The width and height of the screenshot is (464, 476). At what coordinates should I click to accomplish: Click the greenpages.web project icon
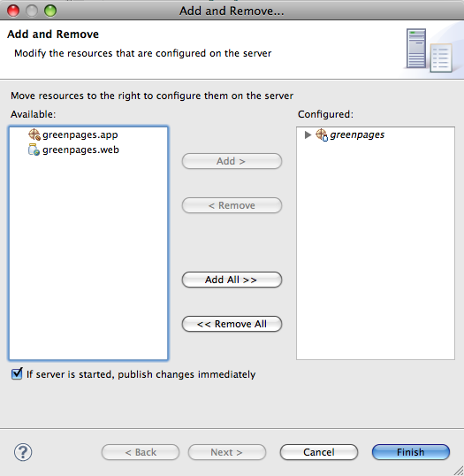(x=34, y=150)
